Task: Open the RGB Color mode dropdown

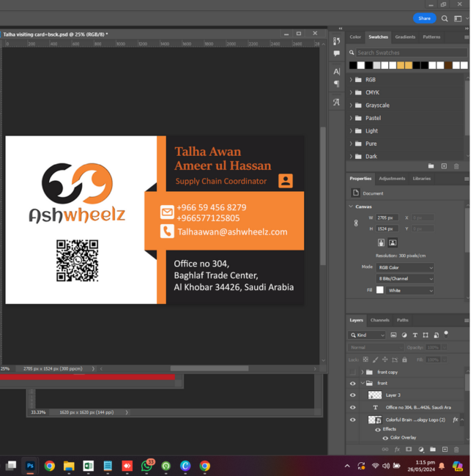Action: tap(405, 268)
